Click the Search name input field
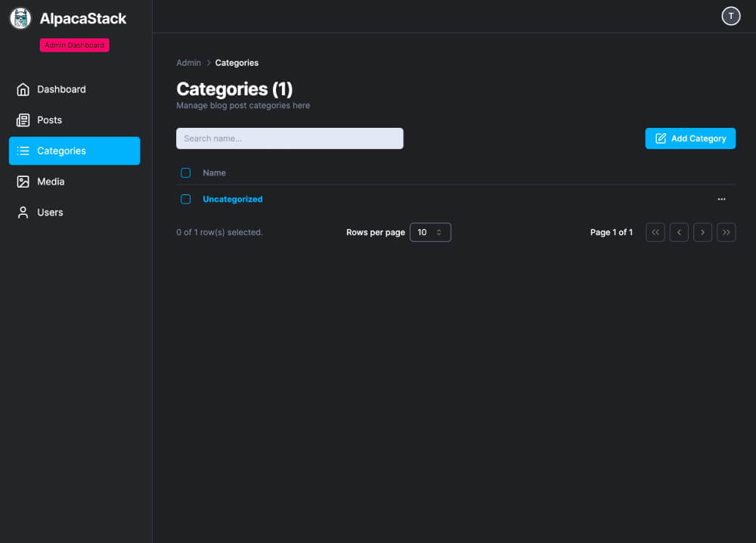Screen dimensions: 756x543 290,138
